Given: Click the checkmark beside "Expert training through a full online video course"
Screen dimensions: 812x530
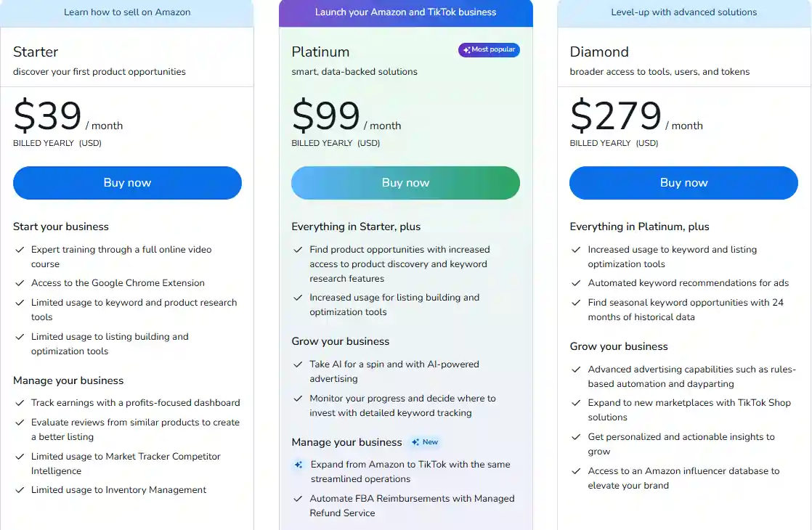Looking at the screenshot, I should (x=20, y=249).
